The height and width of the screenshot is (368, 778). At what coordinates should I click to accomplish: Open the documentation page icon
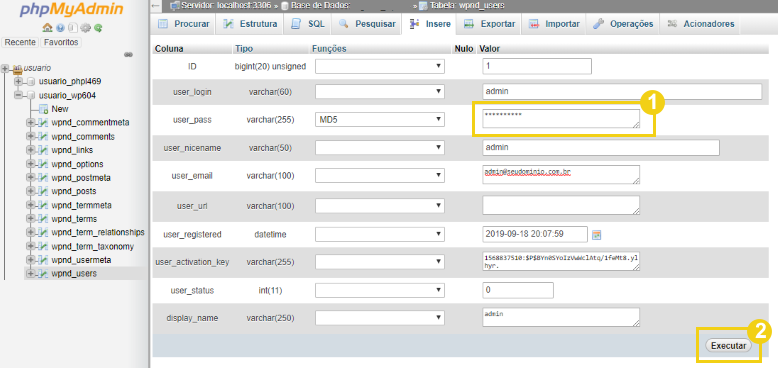pyautogui.click(x=72, y=28)
